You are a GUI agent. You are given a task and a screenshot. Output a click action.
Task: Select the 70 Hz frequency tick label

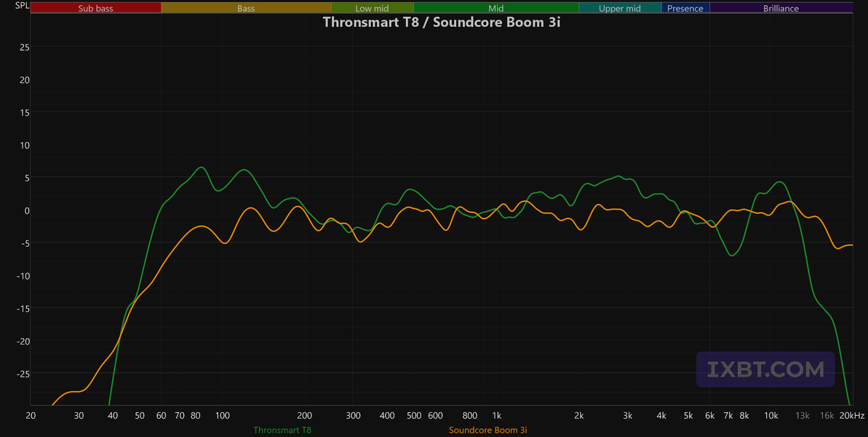point(180,415)
